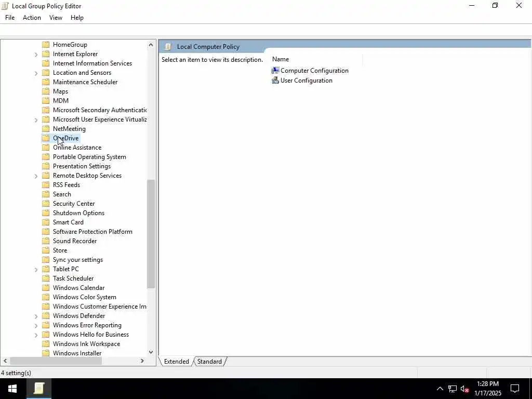Expand Microsoft User Experience Virtualization node
Image resolution: width=532 pixels, height=399 pixels.
point(36,120)
